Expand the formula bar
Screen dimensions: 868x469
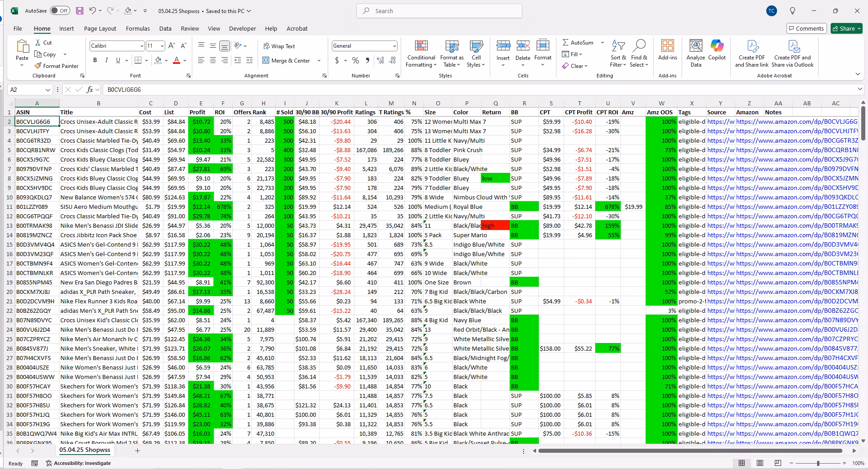860,90
